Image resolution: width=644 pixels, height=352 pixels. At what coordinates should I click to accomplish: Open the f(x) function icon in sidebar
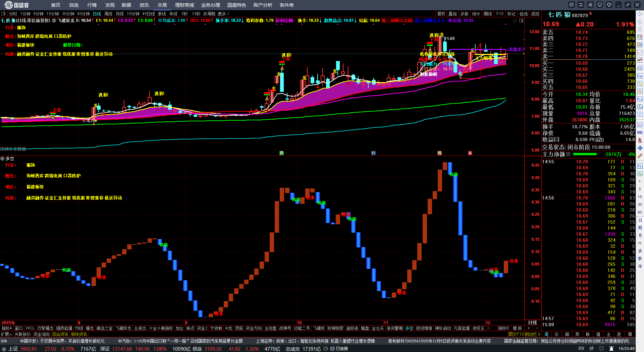640,107
